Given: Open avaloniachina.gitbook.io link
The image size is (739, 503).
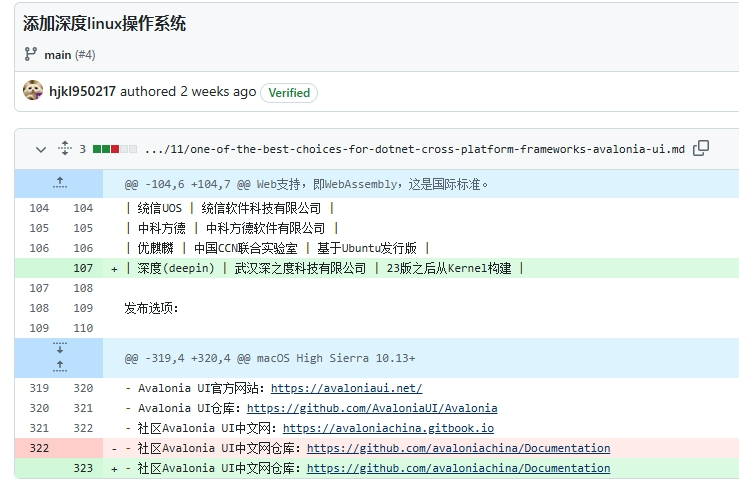Looking at the screenshot, I should pyautogui.click(x=388, y=428).
